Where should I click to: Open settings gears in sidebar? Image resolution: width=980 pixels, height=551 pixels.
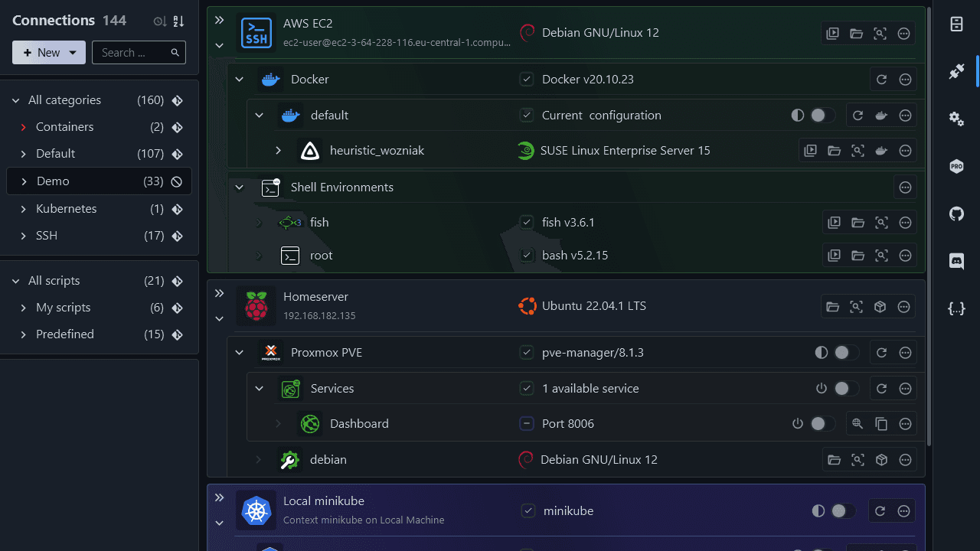pos(956,119)
